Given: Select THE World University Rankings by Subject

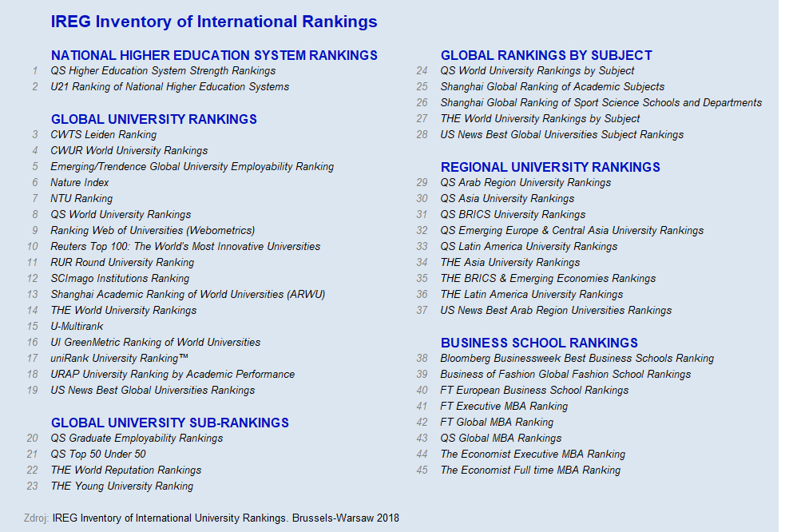Looking at the screenshot, I should click(x=540, y=118).
